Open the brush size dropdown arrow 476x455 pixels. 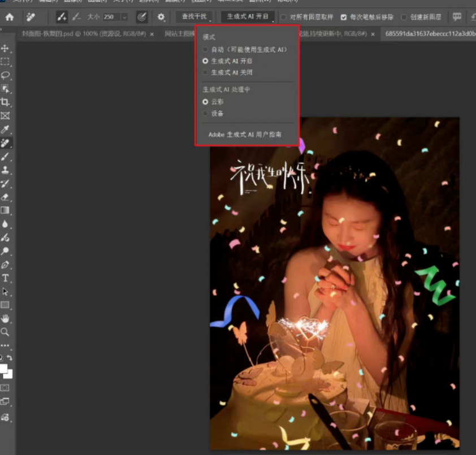pos(124,17)
